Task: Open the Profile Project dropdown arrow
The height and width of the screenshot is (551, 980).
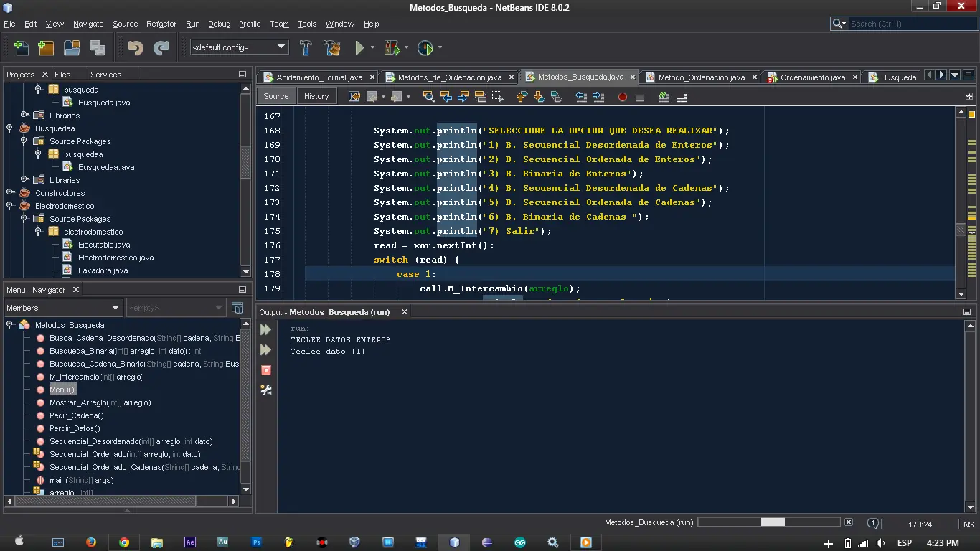Action: click(x=440, y=48)
